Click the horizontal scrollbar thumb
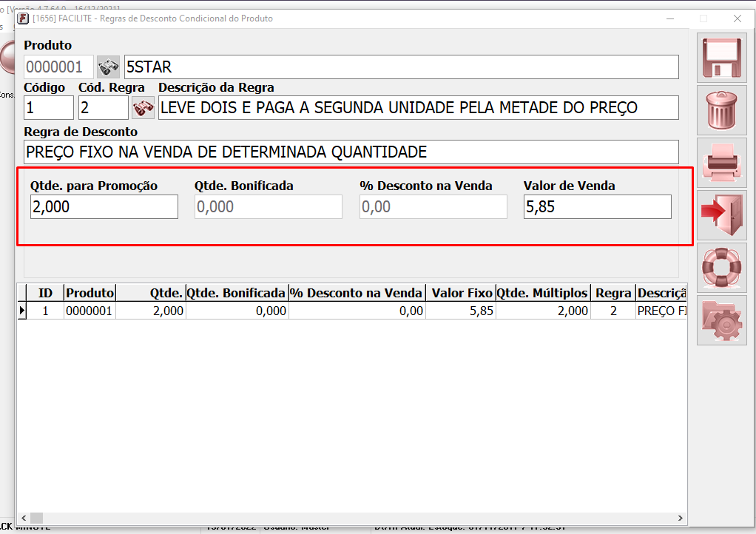The width and height of the screenshot is (756, 534). click(37, 518)
